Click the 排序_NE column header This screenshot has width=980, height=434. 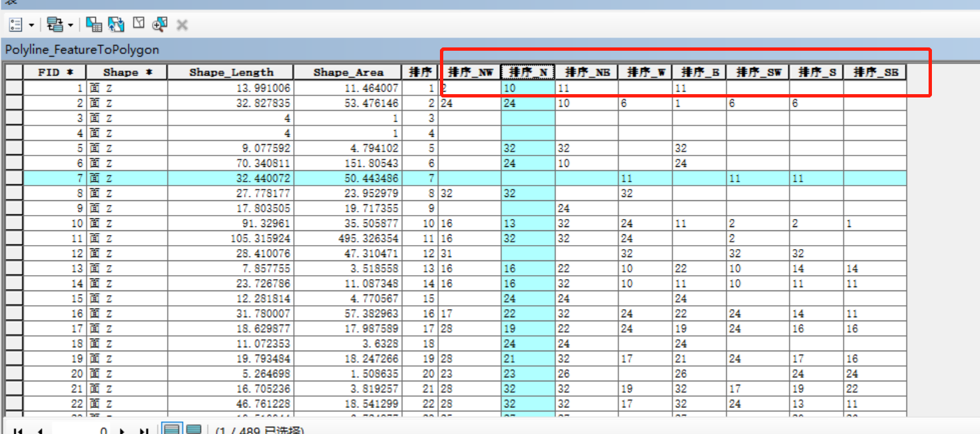click(x=587, y=72)
